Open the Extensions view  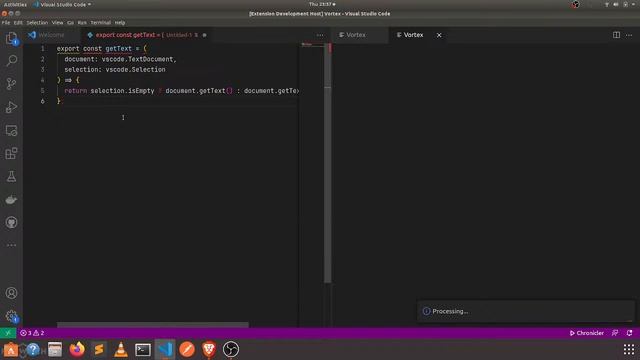[11, 153]
